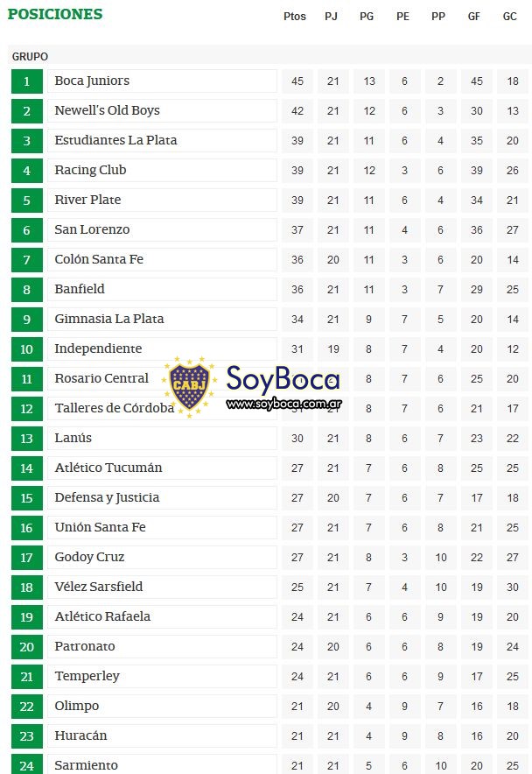Screen dimensions: 532x774
Task: Click the PG column header
Action: tap(367, 17)
